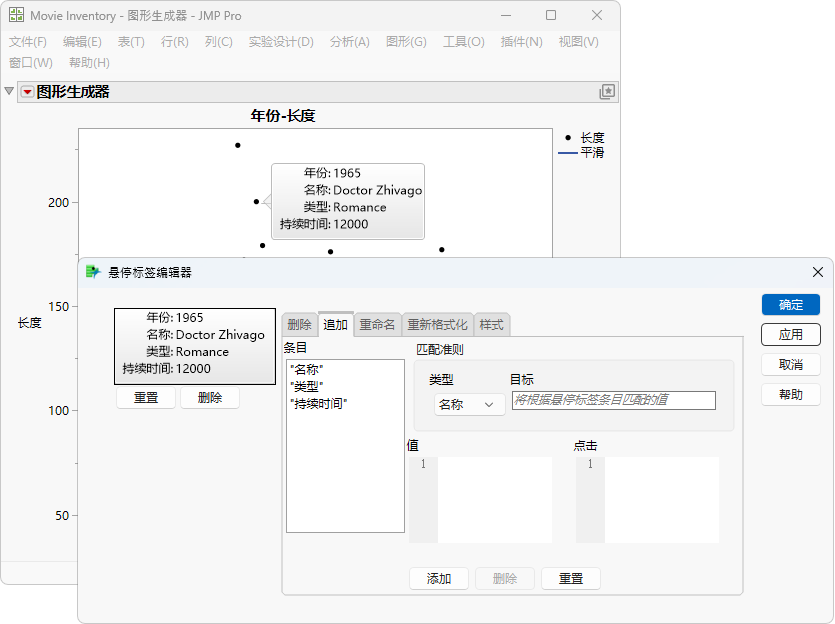
Task: Click the red triangle menu for 图形生成器
Action: (x=27, y=92)
